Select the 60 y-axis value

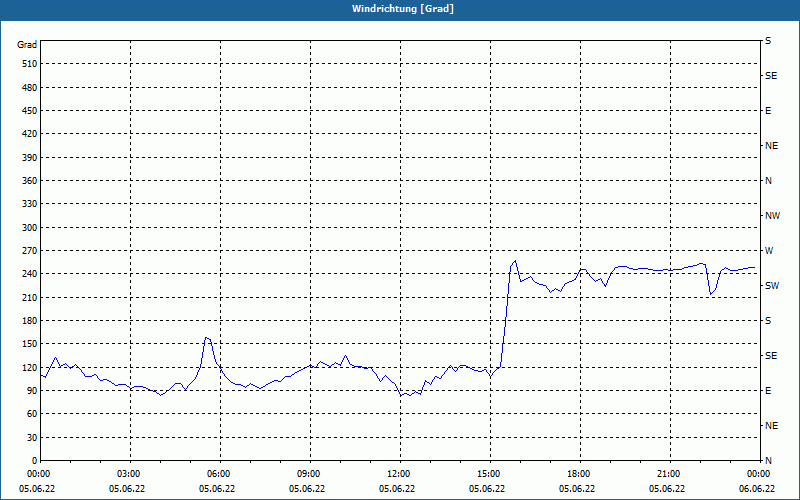click(x=32, y=414)
